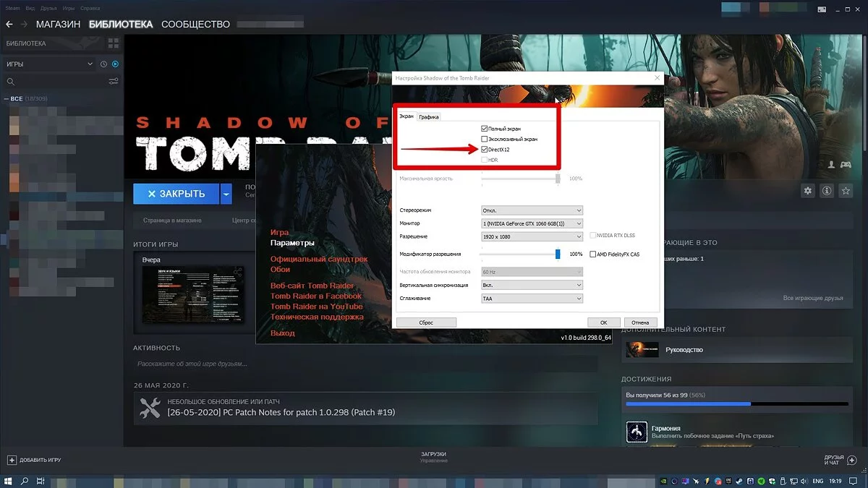Click the recent activity clock icon
The width and height of the screenshot is (868, 488).
tap(103, 64)
